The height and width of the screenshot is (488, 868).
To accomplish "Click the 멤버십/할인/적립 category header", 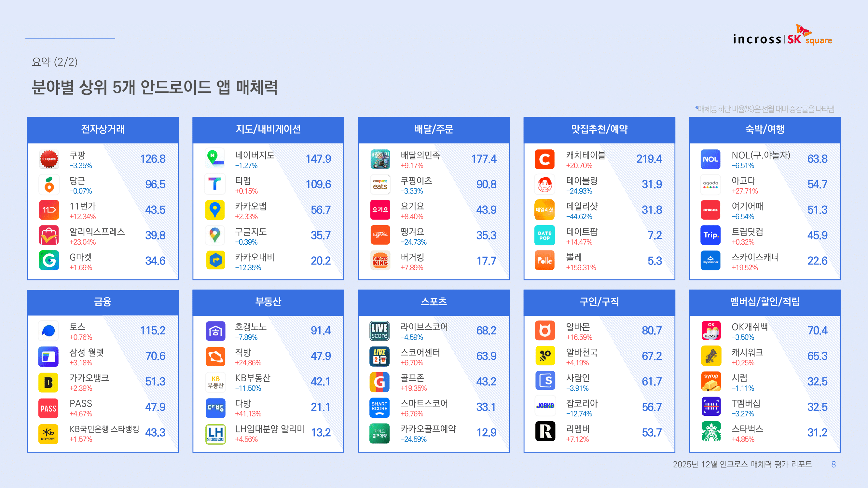I will click(x=765, y=302).
